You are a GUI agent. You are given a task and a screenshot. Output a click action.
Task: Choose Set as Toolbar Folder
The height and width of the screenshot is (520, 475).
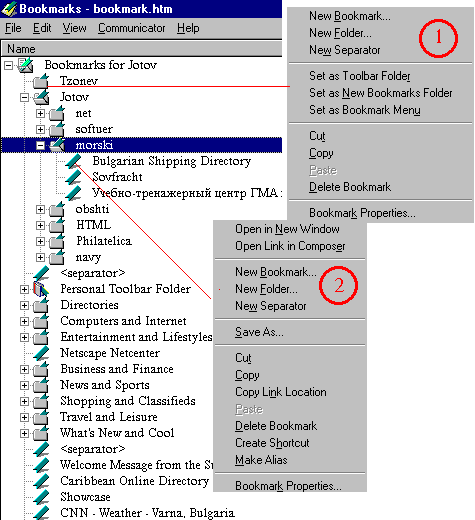pos(360,76)
